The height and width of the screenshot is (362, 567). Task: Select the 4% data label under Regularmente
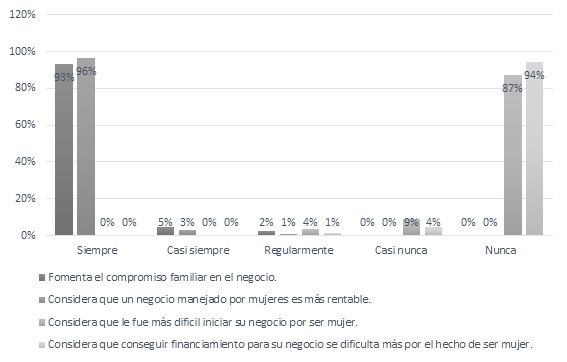pos(310,222)
